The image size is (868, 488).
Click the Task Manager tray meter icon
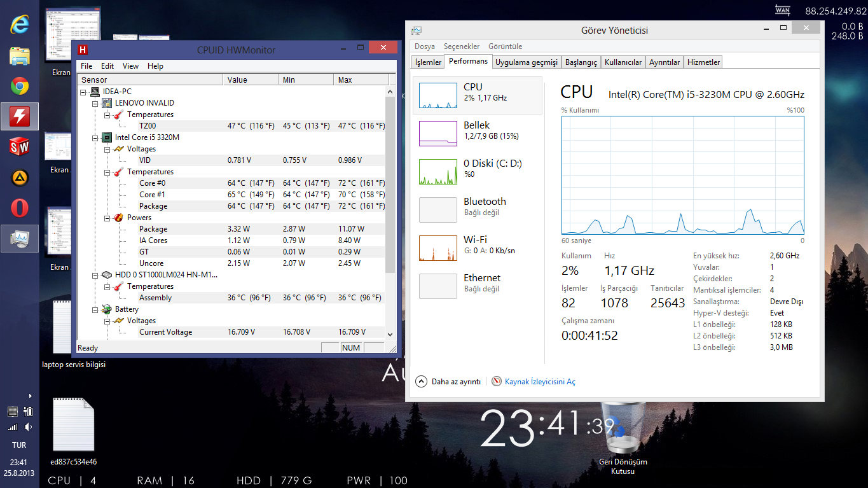click(x=13, y=412)
